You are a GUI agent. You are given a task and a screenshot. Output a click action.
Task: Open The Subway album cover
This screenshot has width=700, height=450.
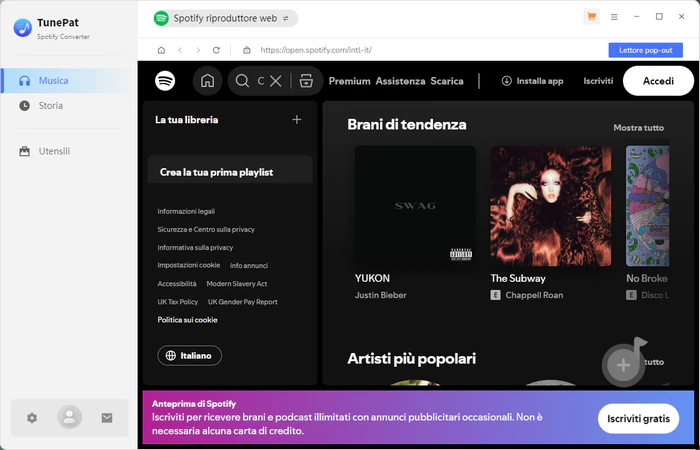(x=551, y=206)
